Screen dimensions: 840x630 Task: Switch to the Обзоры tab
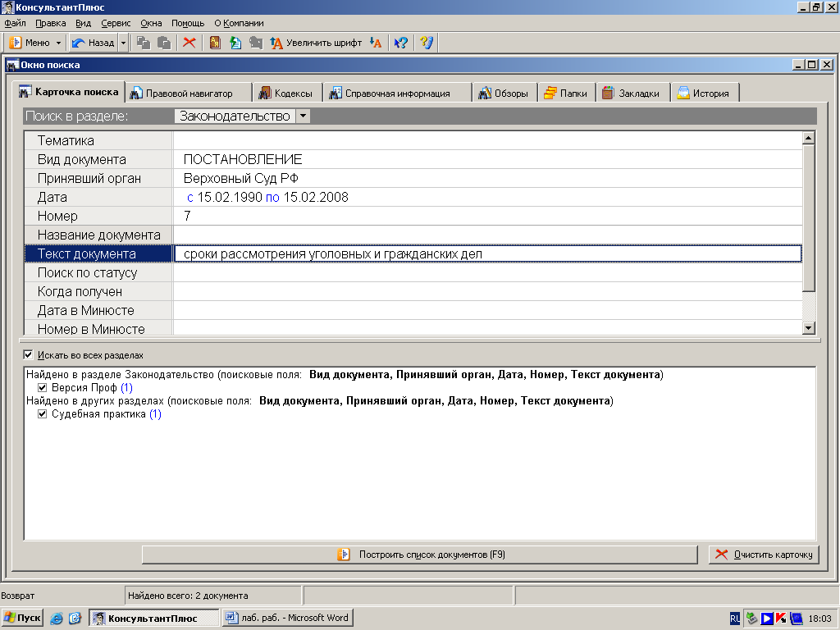click(504, 94)
